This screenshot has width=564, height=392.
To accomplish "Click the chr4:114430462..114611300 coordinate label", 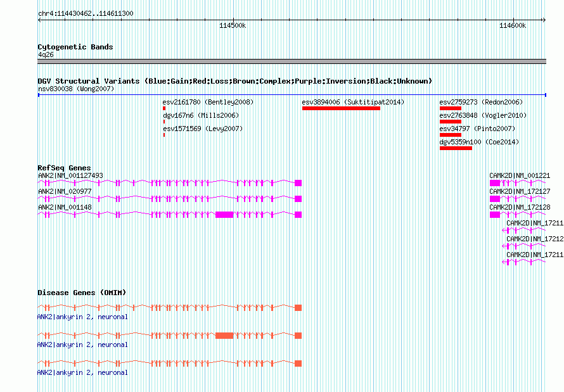I will point(86,14).
